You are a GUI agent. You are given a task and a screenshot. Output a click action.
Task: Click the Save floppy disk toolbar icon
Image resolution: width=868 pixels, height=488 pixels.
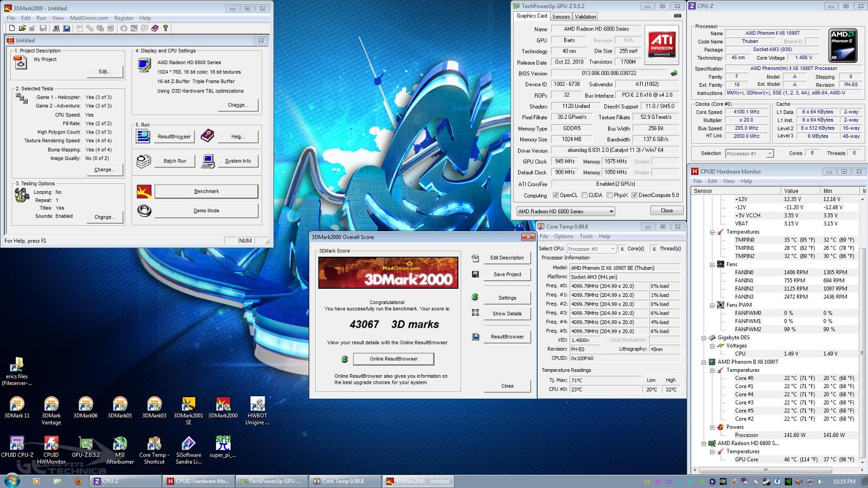coord(43,28)
